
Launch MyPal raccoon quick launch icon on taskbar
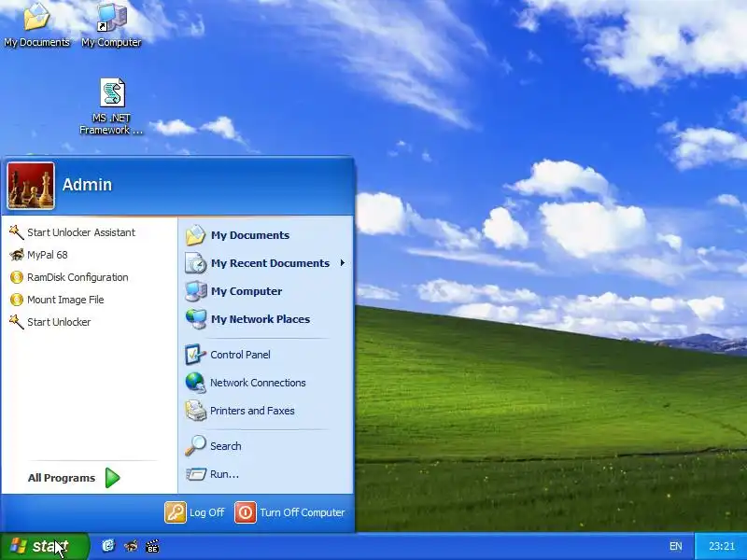[x=131, y=546]
